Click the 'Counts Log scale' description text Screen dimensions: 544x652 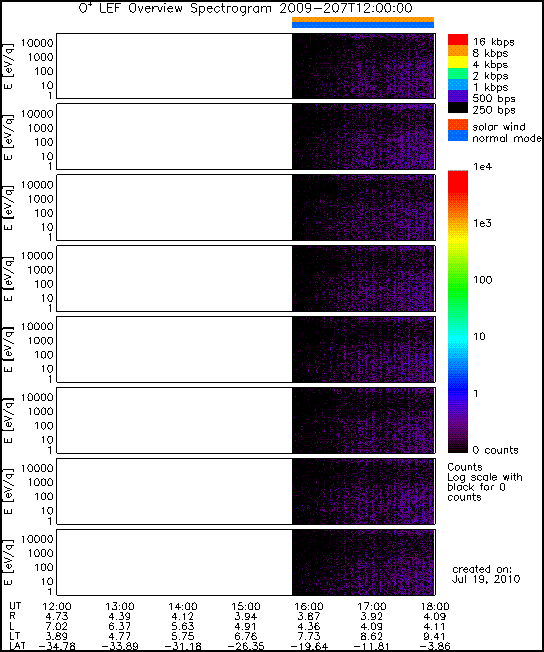click(x=485, y=482)
